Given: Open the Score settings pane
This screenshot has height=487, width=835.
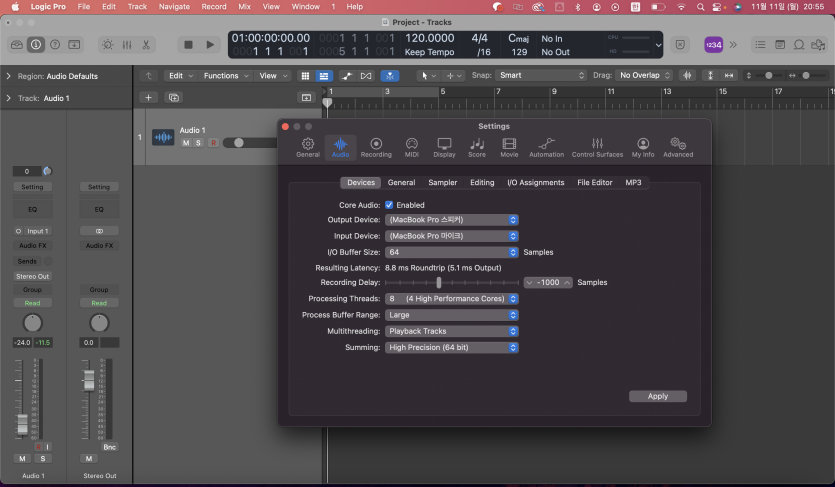Looking at the screenshot, I should 477,147.
